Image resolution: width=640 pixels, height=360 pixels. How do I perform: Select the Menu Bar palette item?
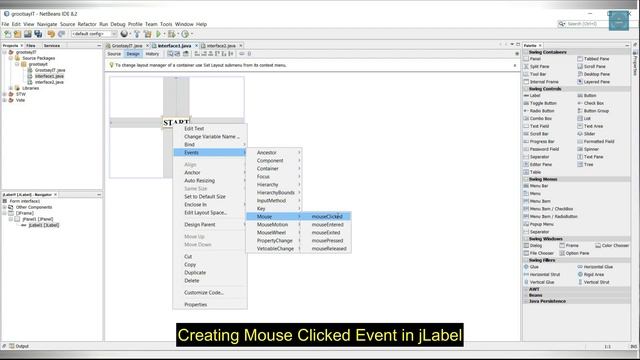coord(536,186)
